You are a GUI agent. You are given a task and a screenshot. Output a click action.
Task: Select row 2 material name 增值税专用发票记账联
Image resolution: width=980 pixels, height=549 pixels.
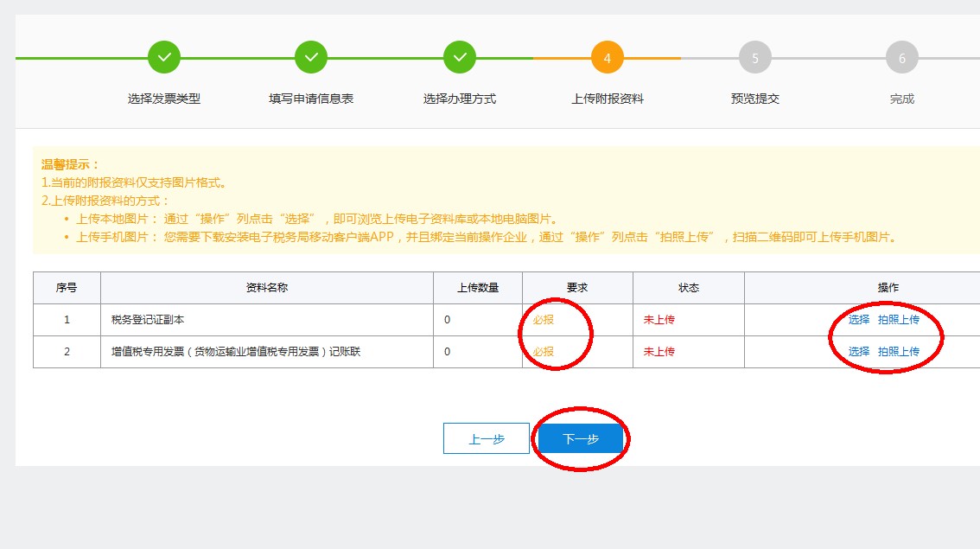pos(192,352)
